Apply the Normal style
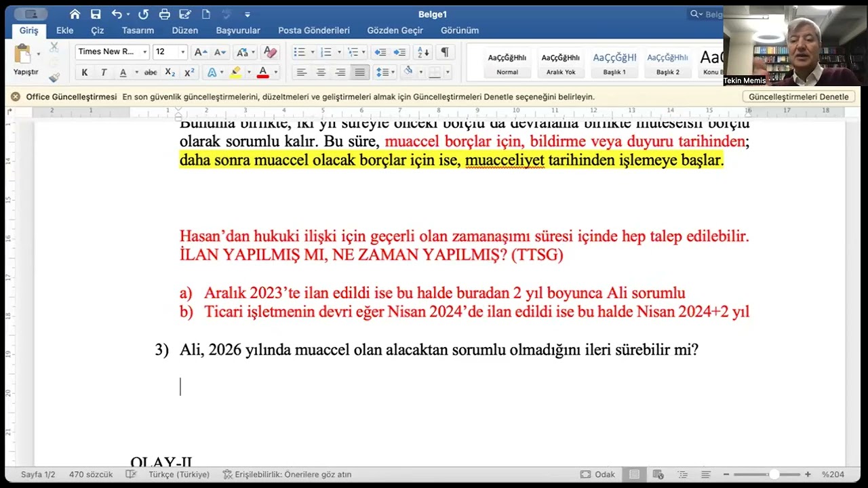Image resolution: width=868 pixels, height=488 pixels. [x=507, y=64]
